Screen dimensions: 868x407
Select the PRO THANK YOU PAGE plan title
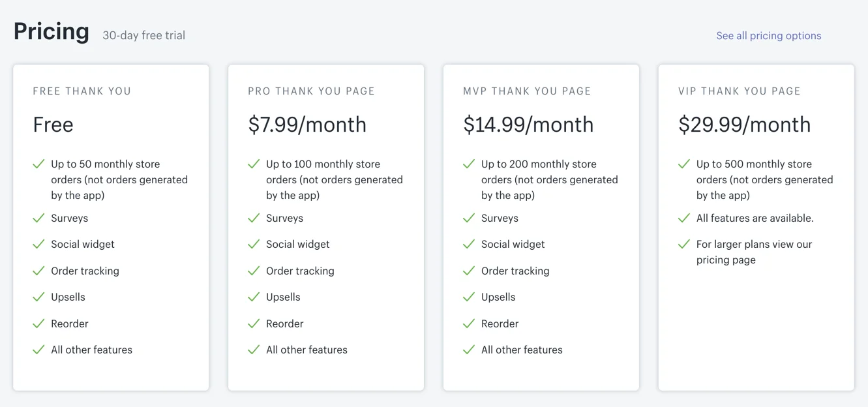(x=311, y=91)
